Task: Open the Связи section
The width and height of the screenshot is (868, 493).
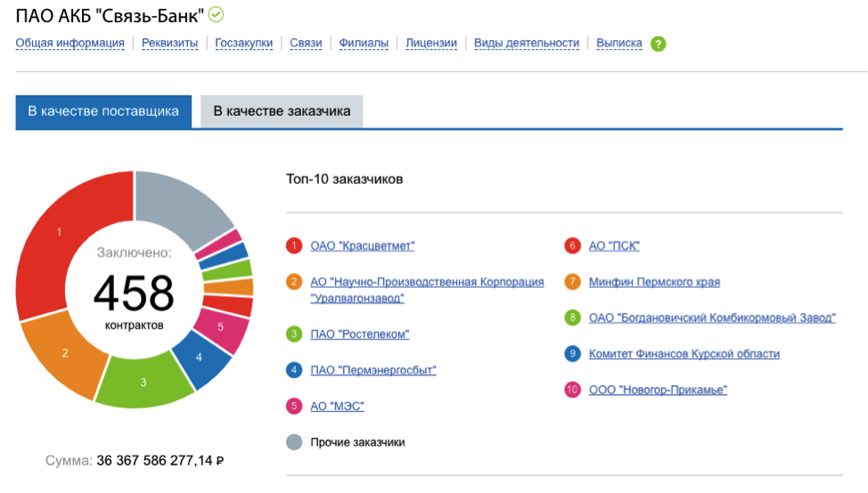Action: [306, 43]
